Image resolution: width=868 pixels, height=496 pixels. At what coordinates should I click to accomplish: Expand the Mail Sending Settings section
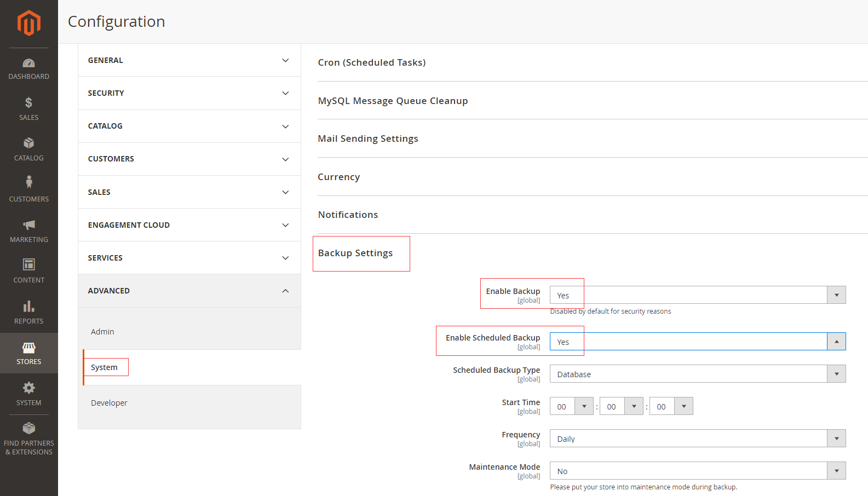(x=368, y=139)
